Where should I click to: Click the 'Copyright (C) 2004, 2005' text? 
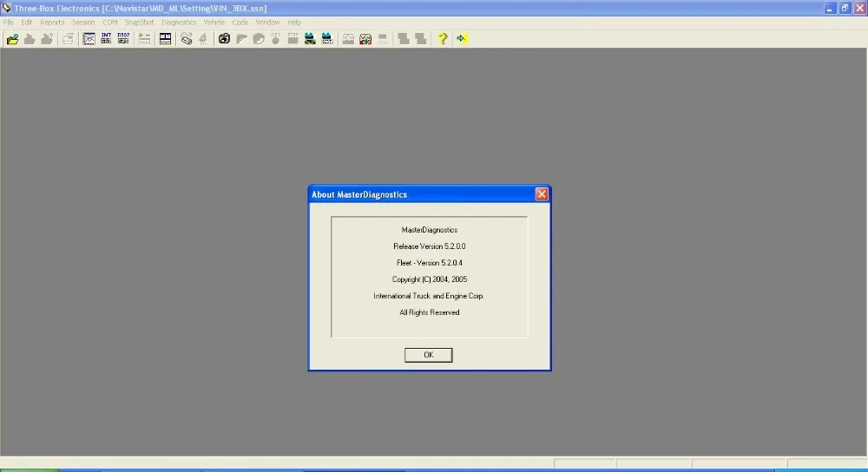coord(429,279)
